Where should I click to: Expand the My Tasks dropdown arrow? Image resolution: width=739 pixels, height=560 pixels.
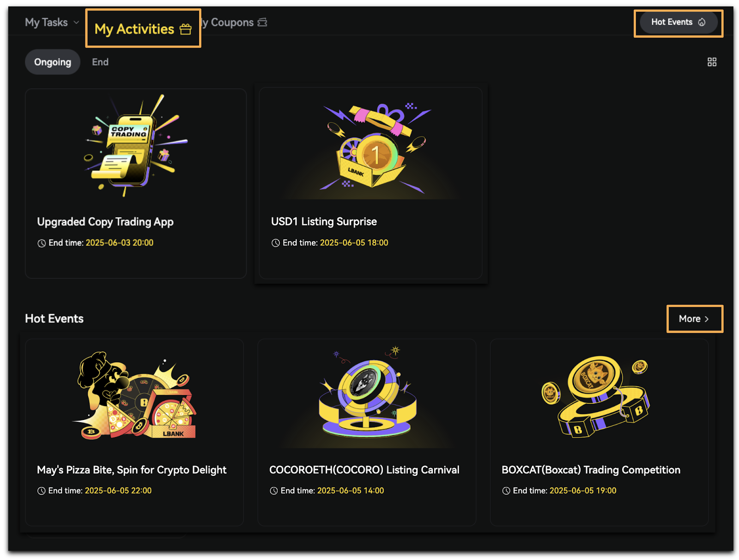pyautogui.click(x=76, y=22)
